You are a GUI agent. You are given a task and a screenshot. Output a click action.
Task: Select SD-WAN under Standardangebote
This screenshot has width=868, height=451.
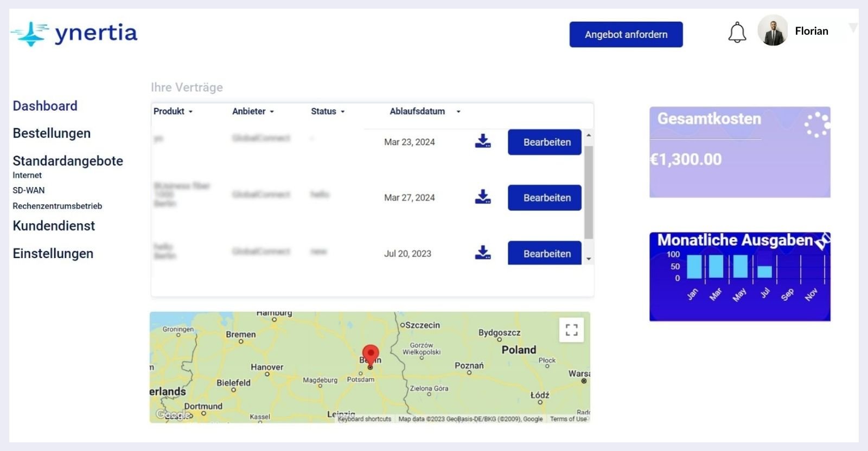29,190
